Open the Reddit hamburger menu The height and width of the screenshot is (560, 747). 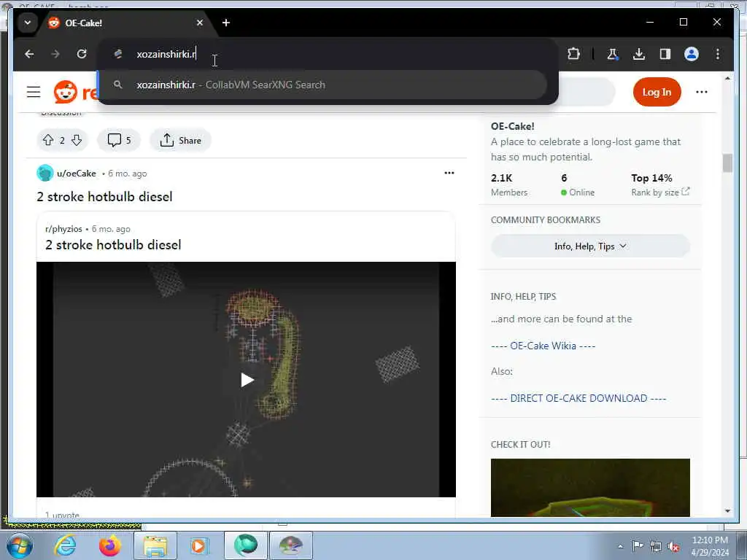pos(34,92)
